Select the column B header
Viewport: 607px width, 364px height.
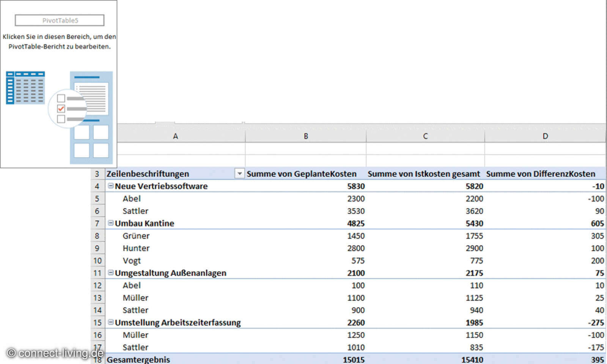coord(306,135)
